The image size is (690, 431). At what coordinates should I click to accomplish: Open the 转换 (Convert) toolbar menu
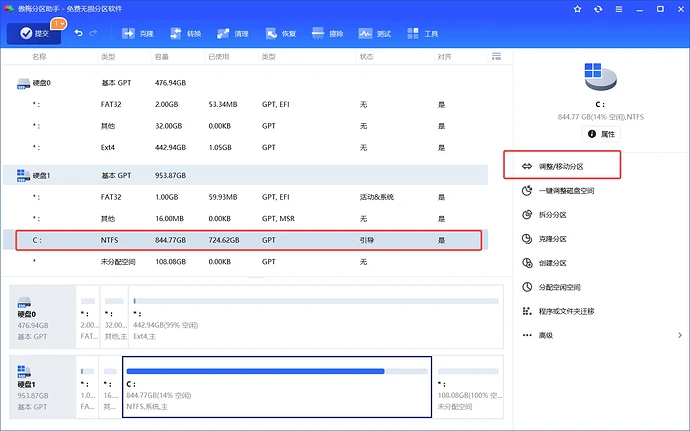coord(186,34)
